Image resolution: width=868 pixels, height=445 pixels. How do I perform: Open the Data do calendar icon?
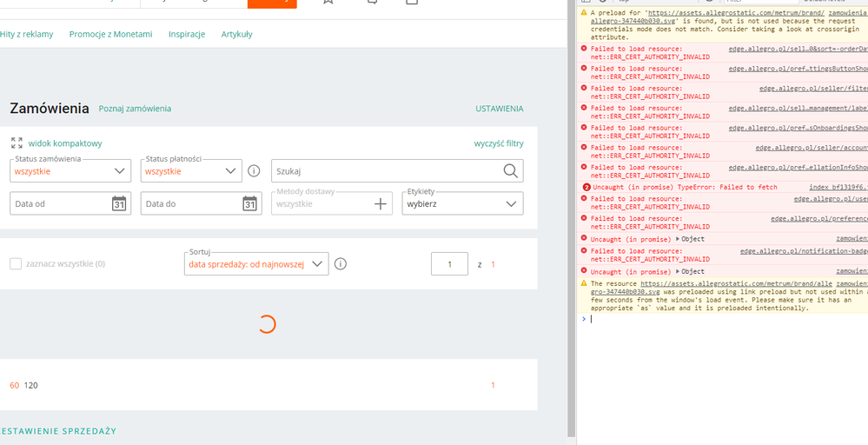[x=249, y=203]
